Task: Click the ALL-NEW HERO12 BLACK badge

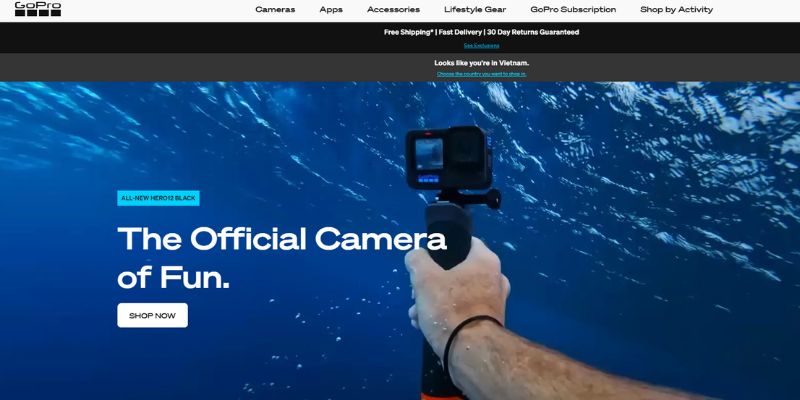Action: [158, 198]
